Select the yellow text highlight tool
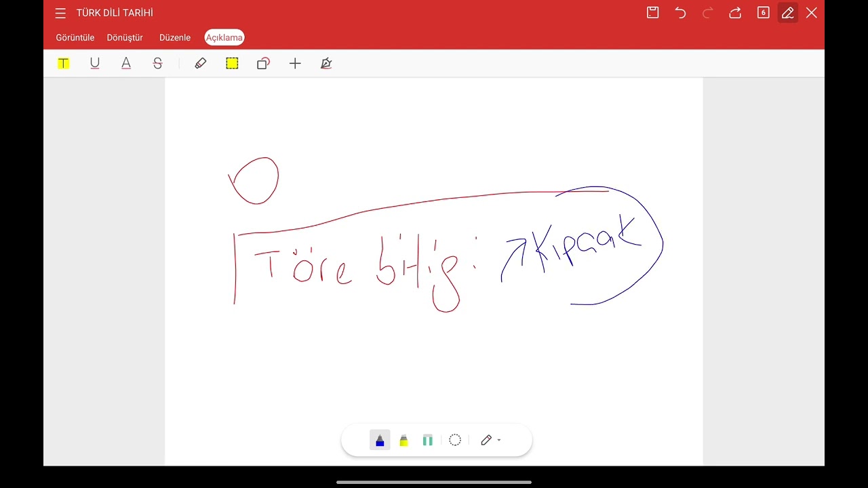The width and height of the screenshot is (868, 488). point(63,64)
